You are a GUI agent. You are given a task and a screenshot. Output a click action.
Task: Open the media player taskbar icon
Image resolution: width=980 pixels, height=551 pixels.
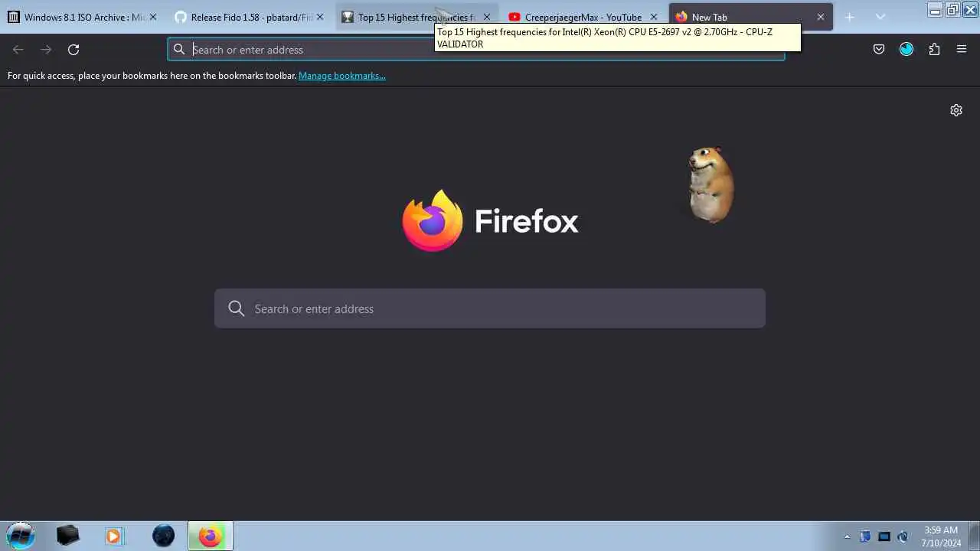114,536
